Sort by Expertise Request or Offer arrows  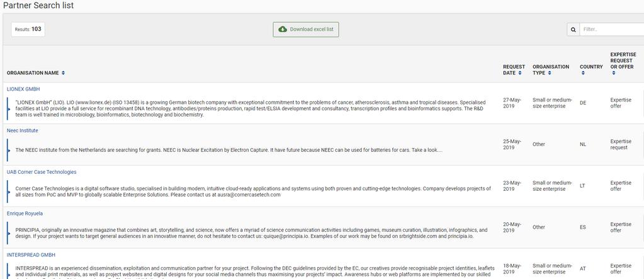coord(614,73)
